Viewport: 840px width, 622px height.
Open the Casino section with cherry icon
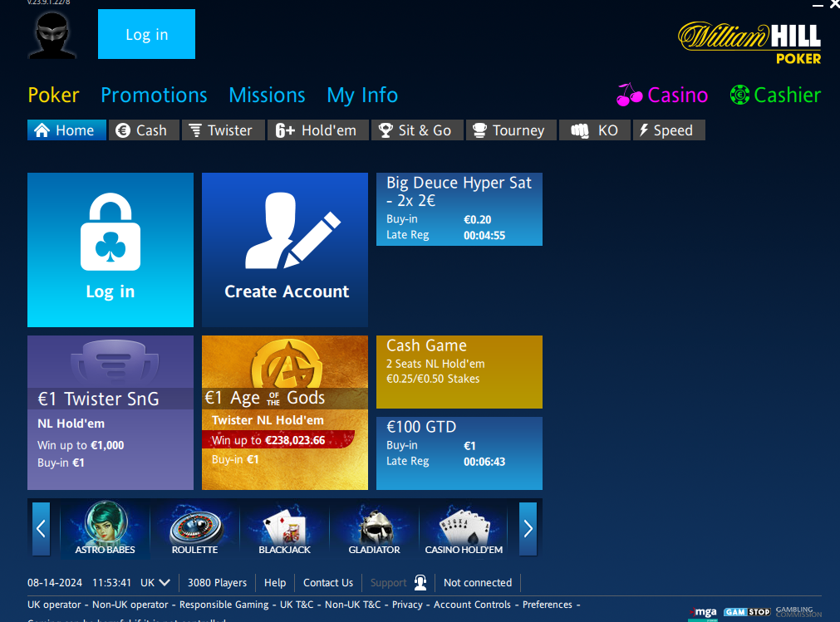click(662, 96)
